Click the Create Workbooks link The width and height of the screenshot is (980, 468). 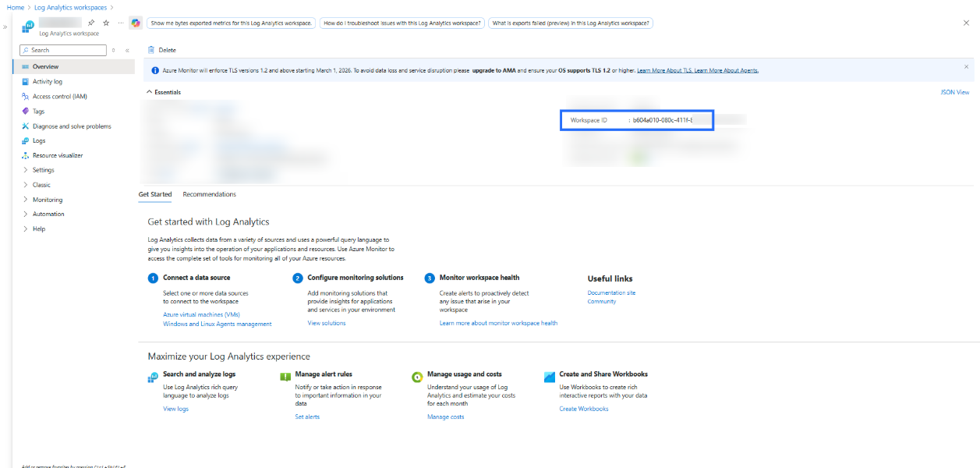[x=584, y=409]
